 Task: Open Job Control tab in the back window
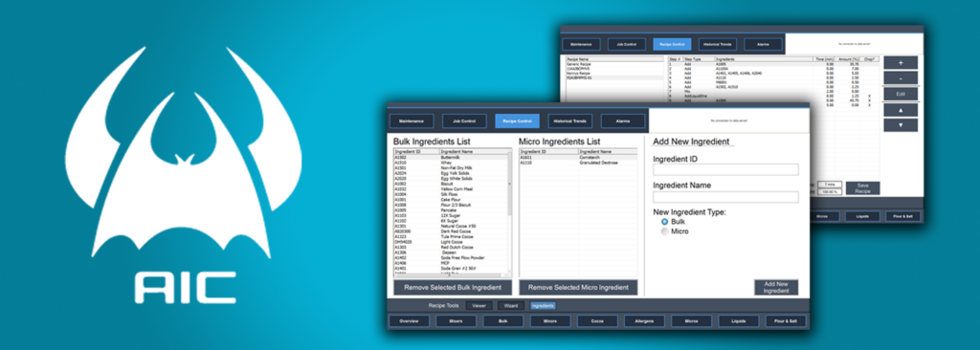pyautogui.click(x=627, y=44)
